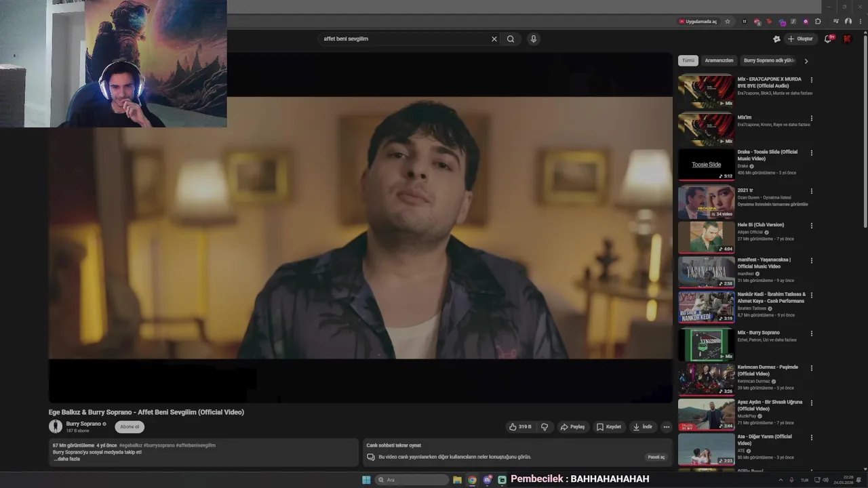
Task: Open the browser extensions puzzle icon
Action: [818, 22]
